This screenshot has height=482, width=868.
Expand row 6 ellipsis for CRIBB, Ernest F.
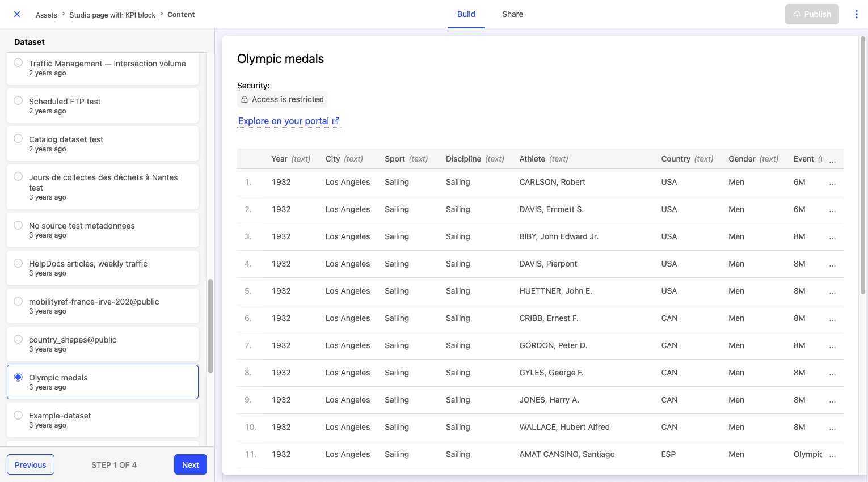coord(832,319)
